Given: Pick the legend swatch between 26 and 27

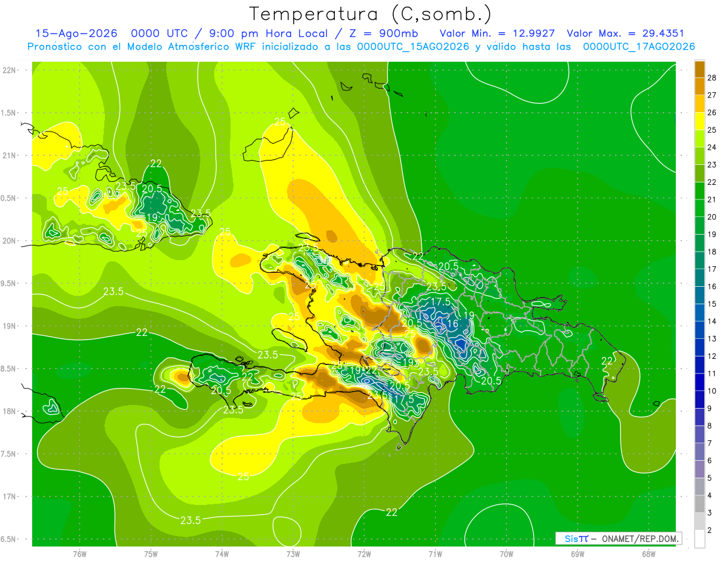Looking at the screenshot, I should pos(699,104).
